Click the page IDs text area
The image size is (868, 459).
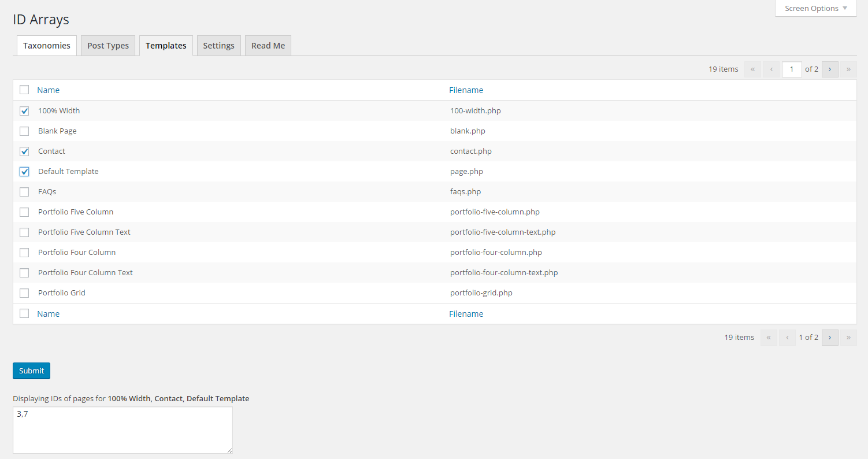123,430
